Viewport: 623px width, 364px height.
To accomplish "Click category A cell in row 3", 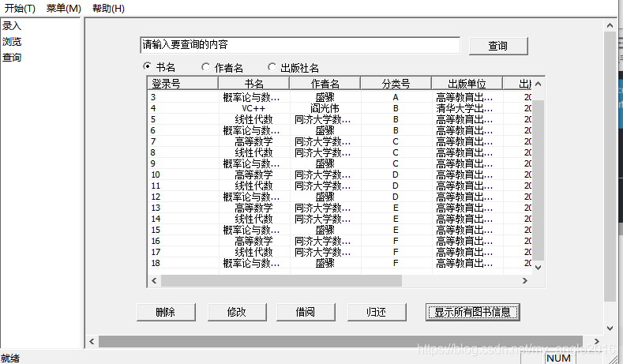I will coord(396,97).
